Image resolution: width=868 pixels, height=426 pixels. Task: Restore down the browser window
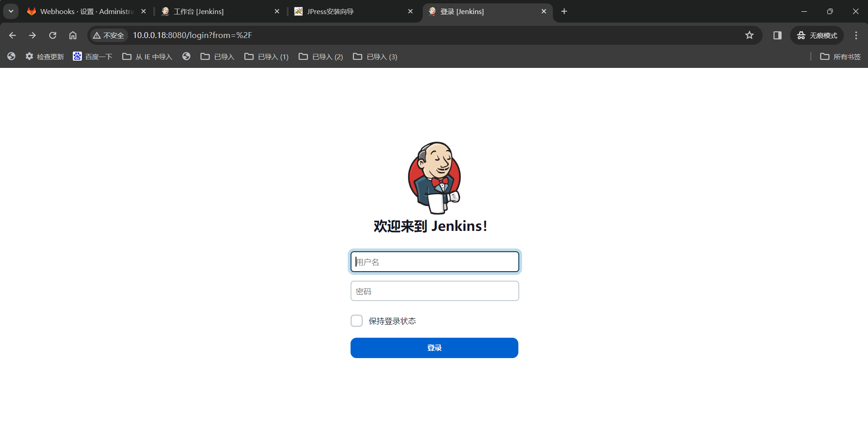click(x=830, y=11)
